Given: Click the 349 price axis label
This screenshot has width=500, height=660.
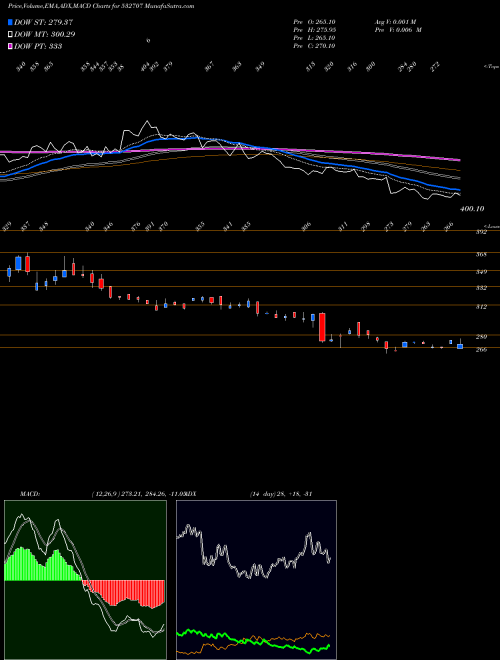Looking at the screenshot, I should pyautogui.click(x=481, y=272).
